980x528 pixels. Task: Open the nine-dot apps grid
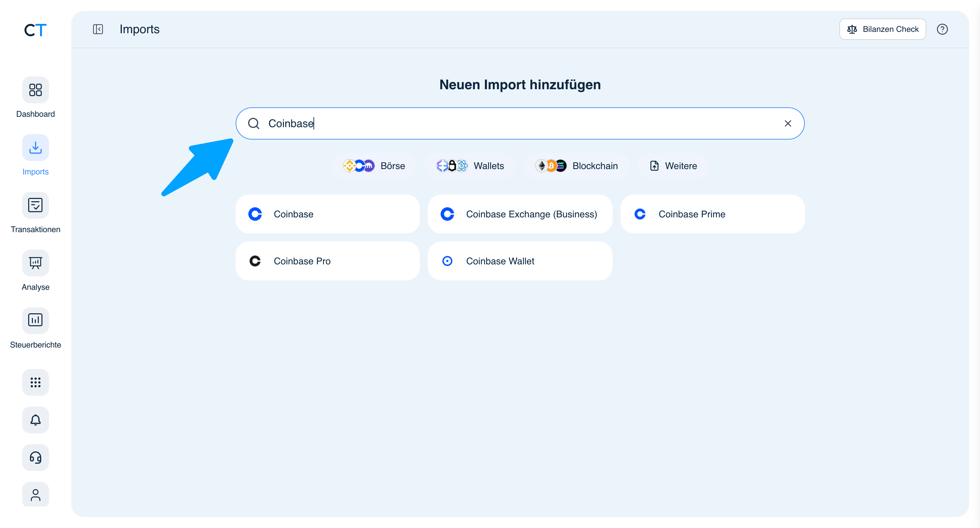pyautogui.click(x=35, y=382)
